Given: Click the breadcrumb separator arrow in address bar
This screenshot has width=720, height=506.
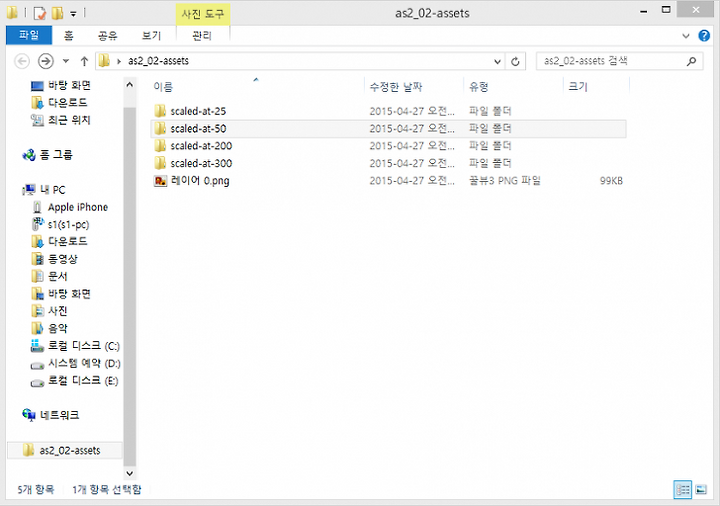Looking at the screenshot, I should 119,62.
